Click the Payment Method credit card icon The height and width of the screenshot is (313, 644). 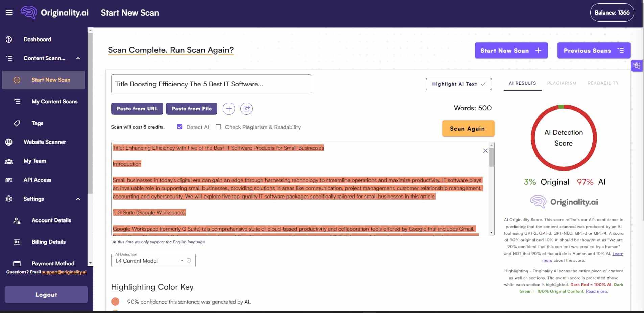click(17, 263)
